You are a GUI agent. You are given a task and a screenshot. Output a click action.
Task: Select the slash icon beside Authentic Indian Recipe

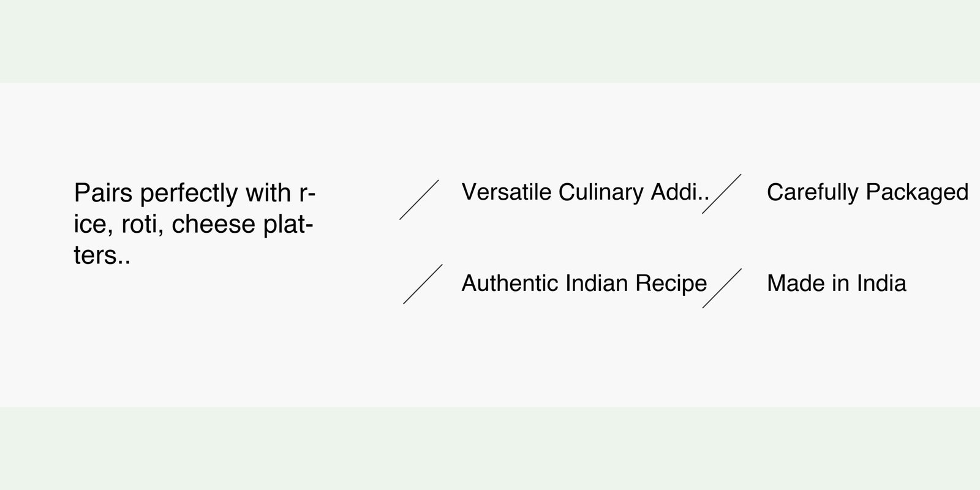(x=423, y=284)
